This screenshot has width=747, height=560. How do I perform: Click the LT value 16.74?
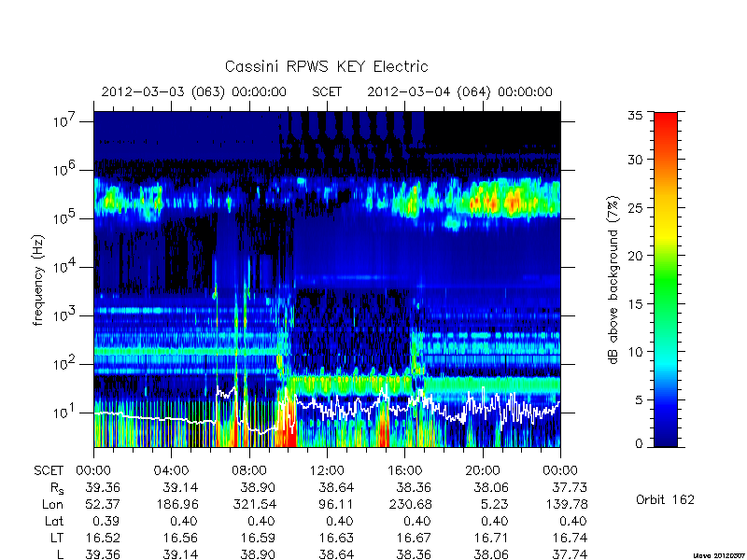point(570,538)
